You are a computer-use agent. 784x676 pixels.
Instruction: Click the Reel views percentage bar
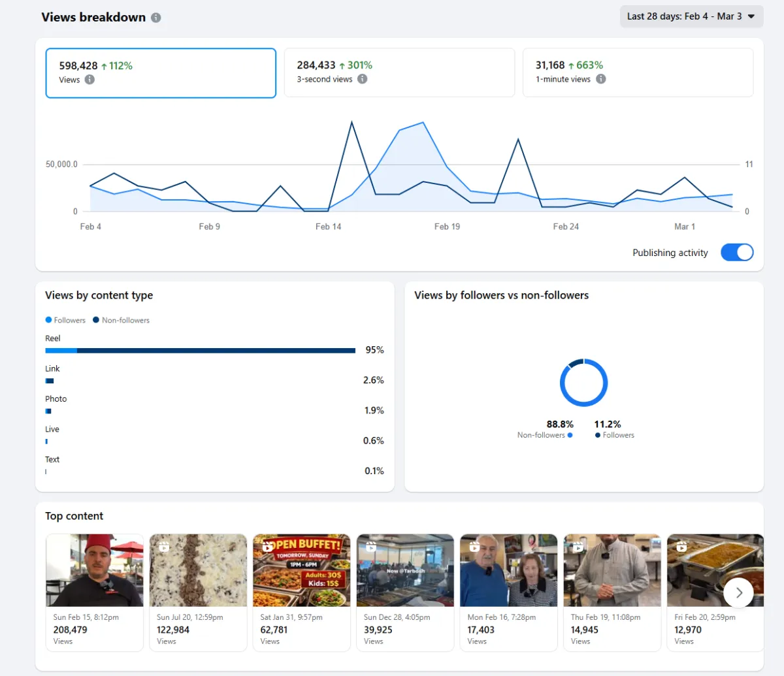[200, 351]
